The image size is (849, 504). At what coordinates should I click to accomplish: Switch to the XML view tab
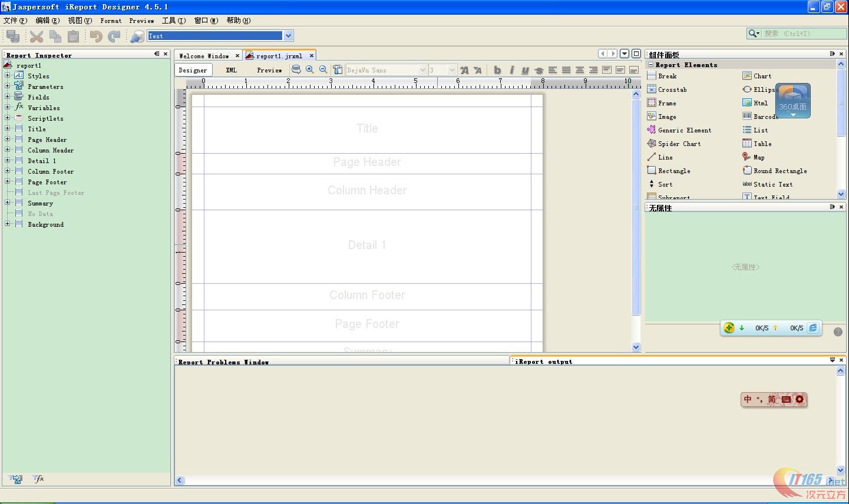(x=231, y=70)
